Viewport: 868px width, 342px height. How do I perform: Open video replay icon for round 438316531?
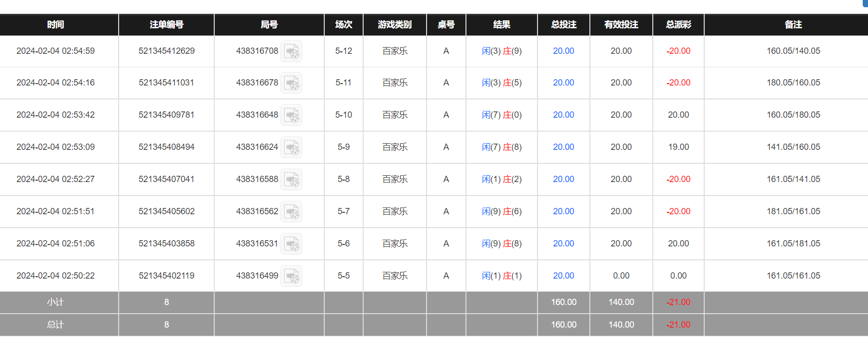(x=291, y=244)
